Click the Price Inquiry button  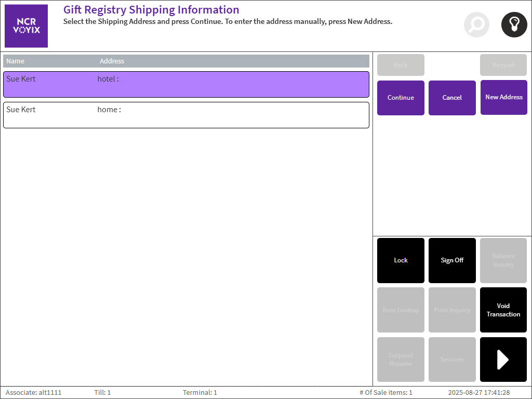coord(452,310)
